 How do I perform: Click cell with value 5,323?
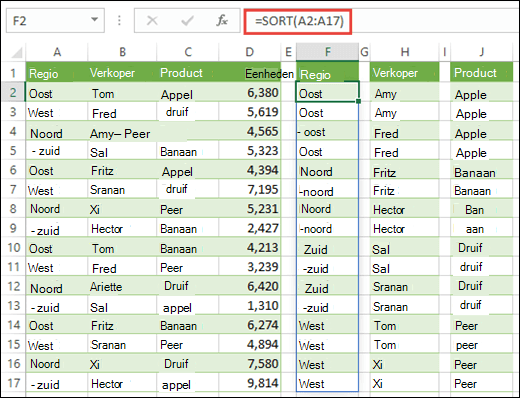(250, 150)
